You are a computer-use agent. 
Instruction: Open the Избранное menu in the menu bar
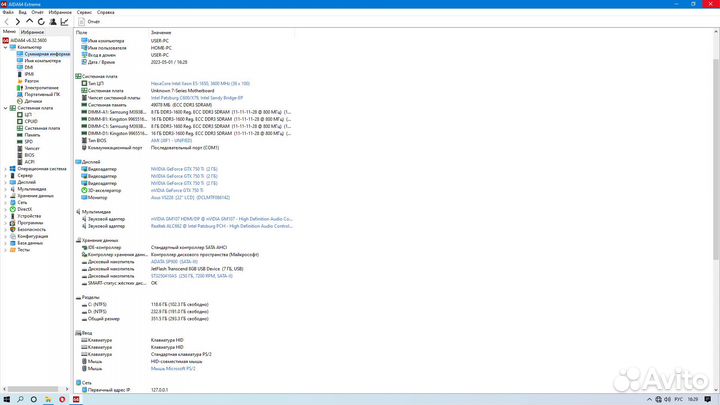pyautogui.click(x=60, y=12)
